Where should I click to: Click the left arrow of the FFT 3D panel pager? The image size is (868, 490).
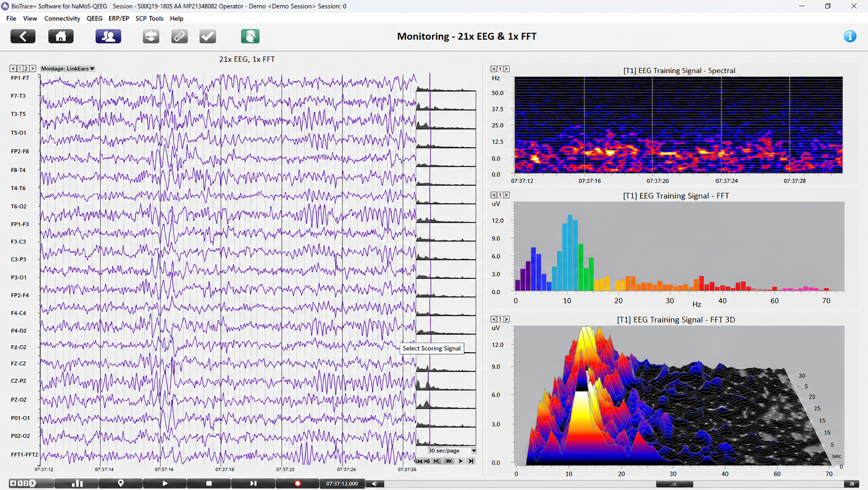coord(494,319)
